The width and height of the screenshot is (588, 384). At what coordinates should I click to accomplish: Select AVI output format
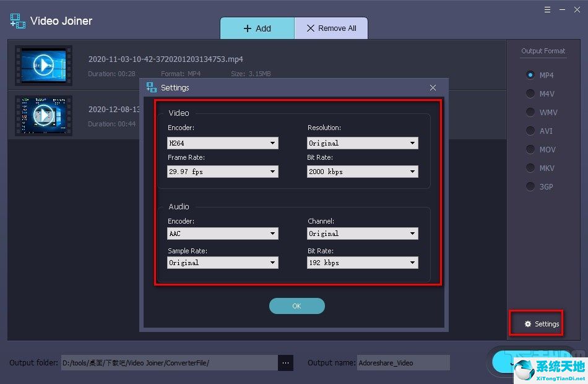[530, 131]
